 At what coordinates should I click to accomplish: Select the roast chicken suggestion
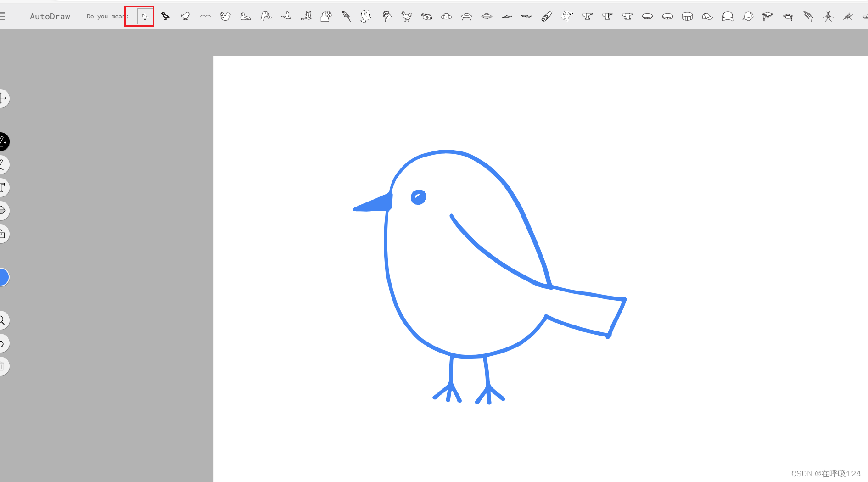pyautogui.click(x=426, y=17)
